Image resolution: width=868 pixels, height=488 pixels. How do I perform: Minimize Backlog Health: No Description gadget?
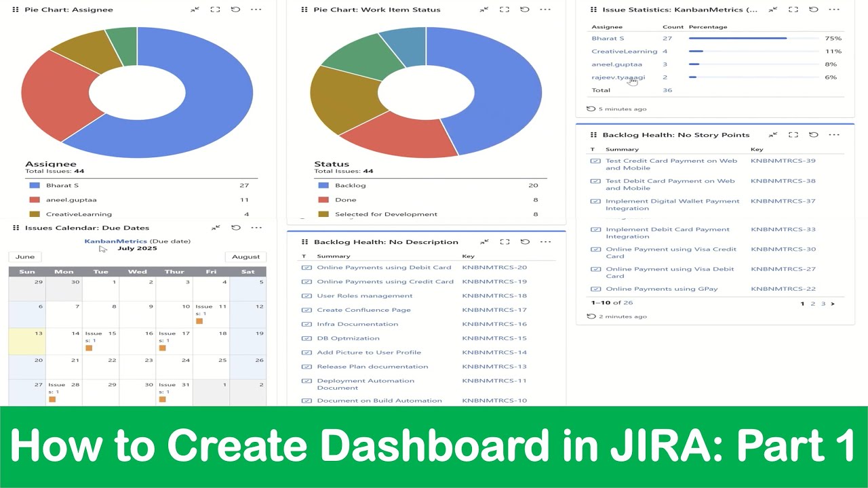tap(484, 242)
